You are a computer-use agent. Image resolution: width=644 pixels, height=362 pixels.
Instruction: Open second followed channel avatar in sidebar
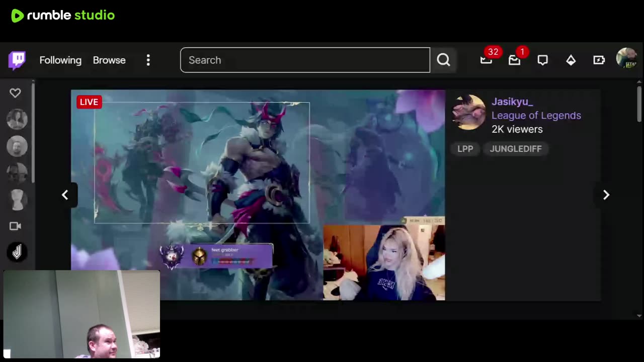(x=17, y=146)
